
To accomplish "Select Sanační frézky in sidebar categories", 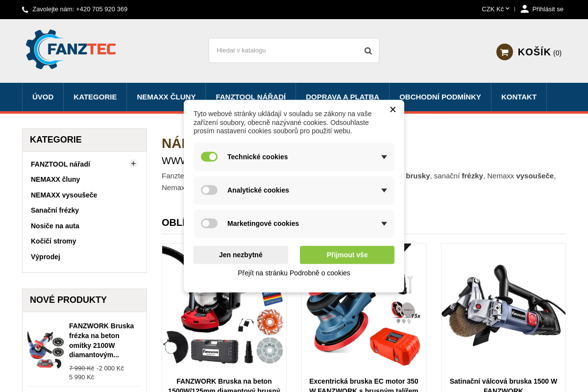I will tap(55, 210).
